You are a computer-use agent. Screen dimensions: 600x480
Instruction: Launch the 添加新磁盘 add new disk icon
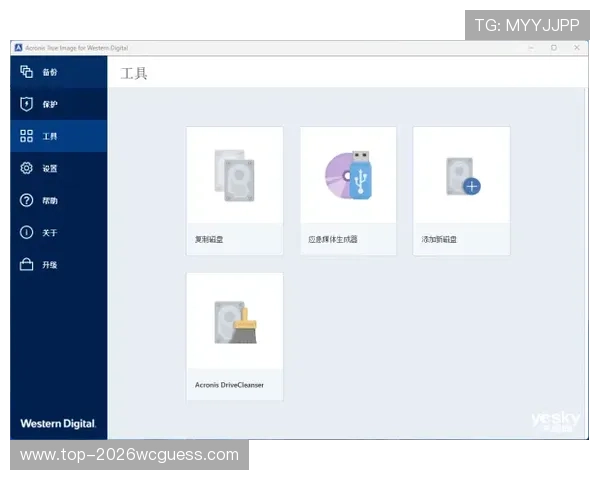click(463, 176)
